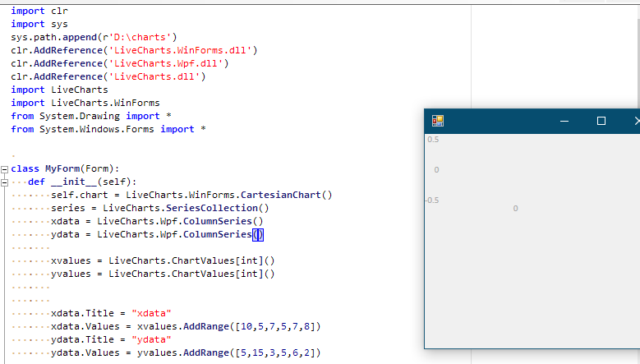Screen dimensions: 640x364
Task: Click the 'from System.Drawing import *' line
Action: pos(91,116)
